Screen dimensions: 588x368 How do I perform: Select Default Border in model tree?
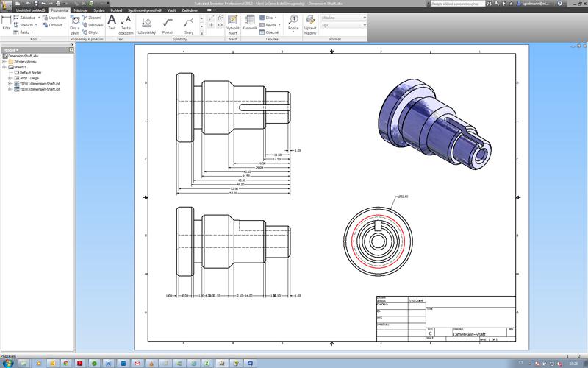[x=30, y=73]
